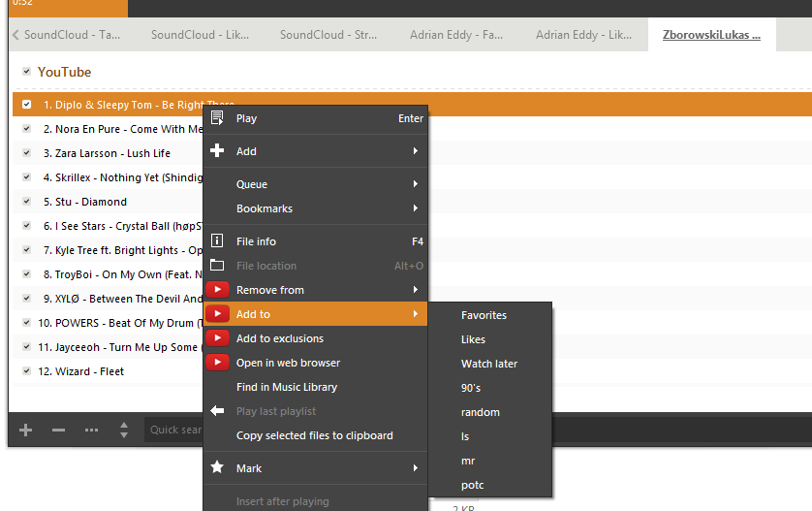Click YouTube icon beside Add to exclusions
The width and height of the screenshot is (812, 511).
(x=217, y=337)
